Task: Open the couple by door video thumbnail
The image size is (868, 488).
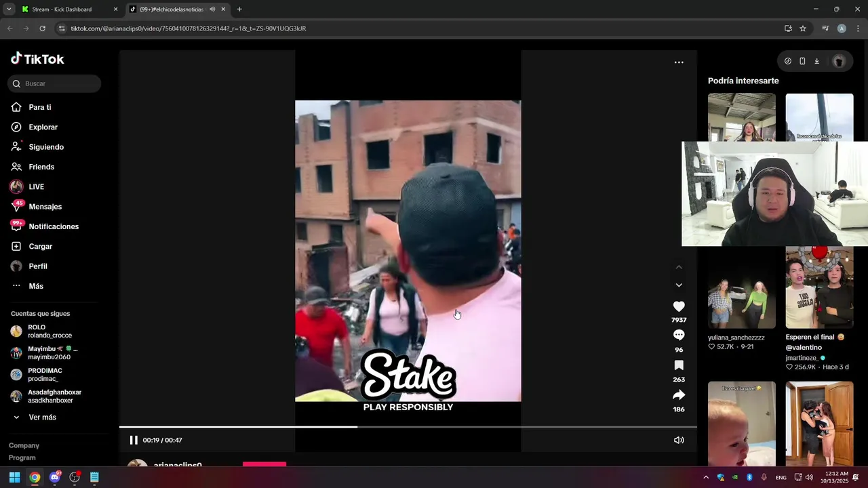Action: 819,424
